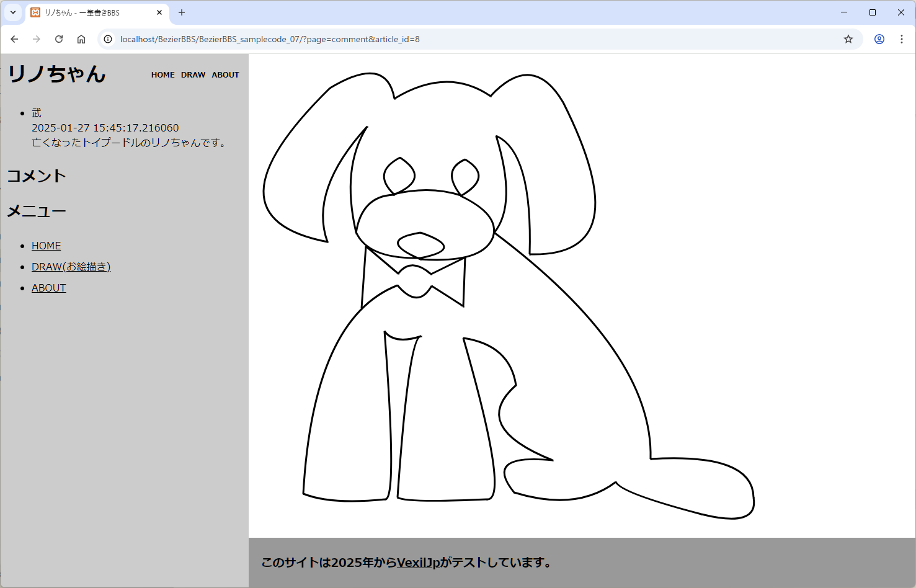Open the DRAW(お絵描き) sidebar link

click(x=71, y=267)
